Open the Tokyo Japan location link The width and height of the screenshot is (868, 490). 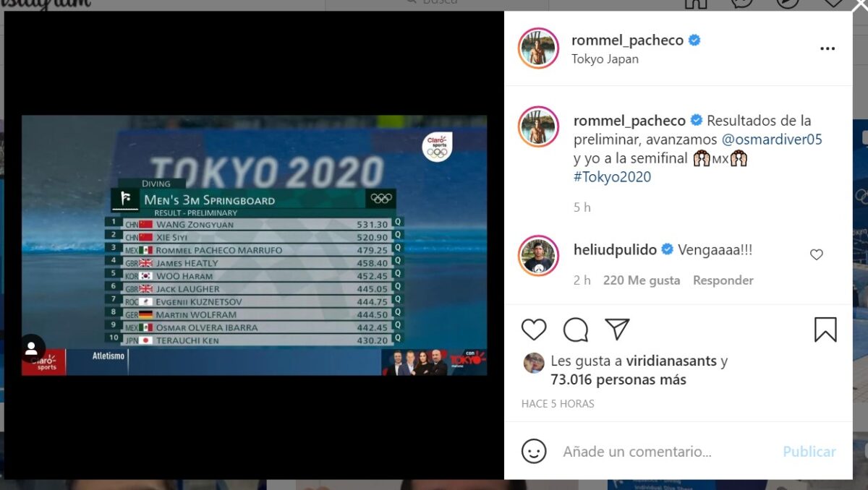pyautogui.click(x=605, y=59)
